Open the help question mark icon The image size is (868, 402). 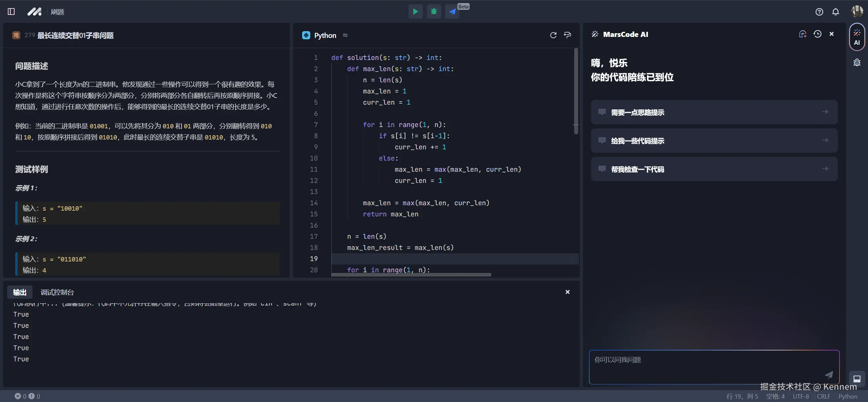[x=819, y=12]
